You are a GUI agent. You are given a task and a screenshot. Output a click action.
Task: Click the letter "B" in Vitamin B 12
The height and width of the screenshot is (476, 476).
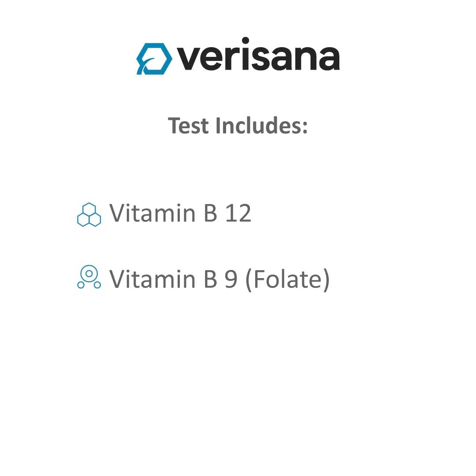click(211, 213)
